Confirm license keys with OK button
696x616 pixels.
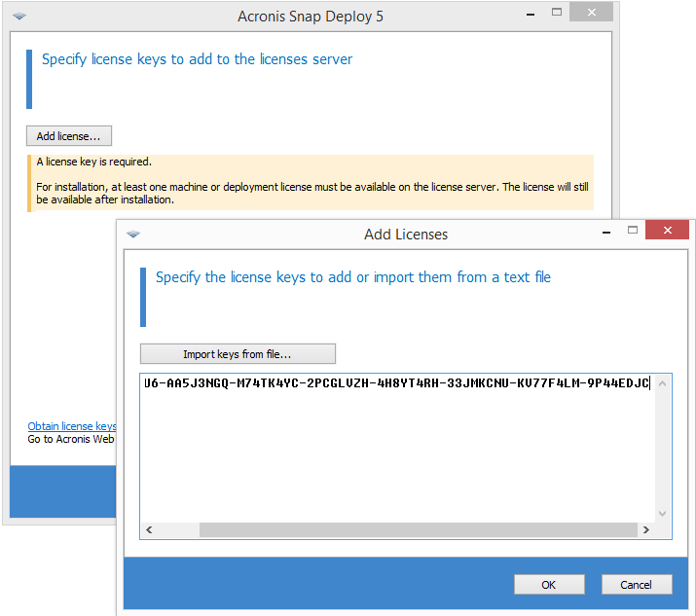549,585
